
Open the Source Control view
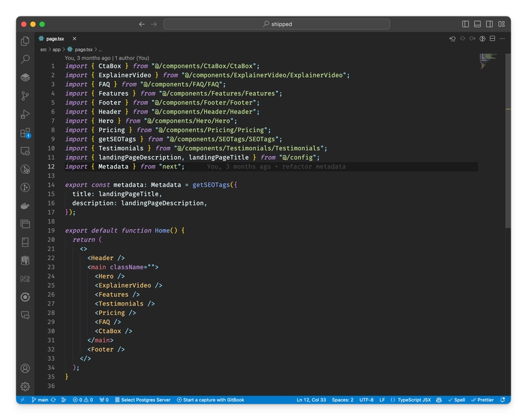(25, 96)
